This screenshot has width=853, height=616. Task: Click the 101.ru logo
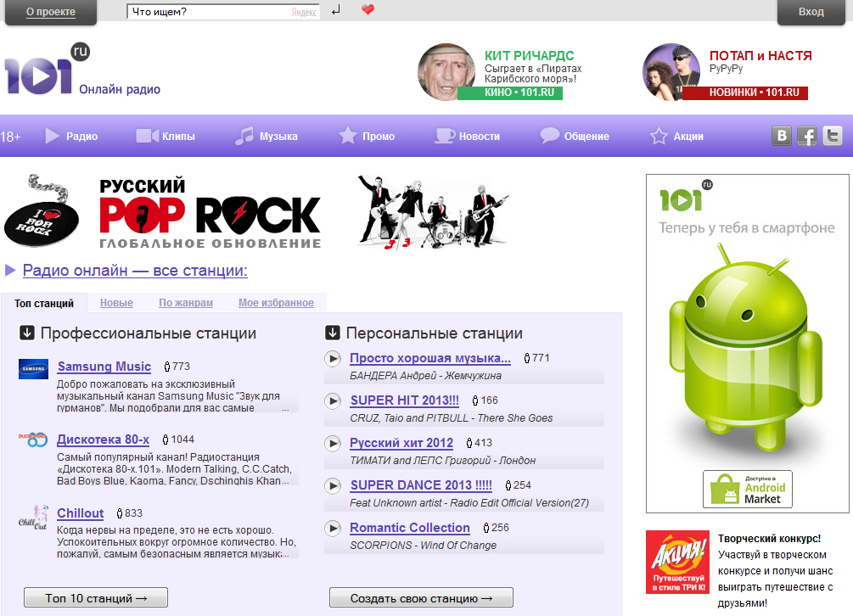coord(47,69)
